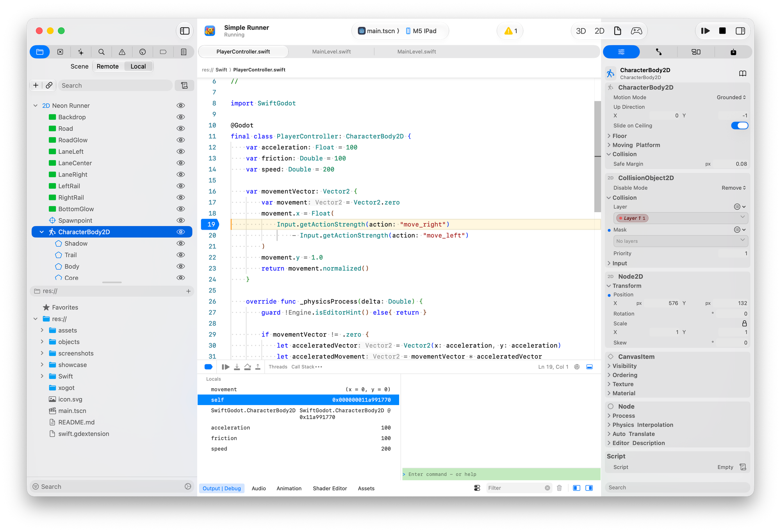Open the search magnifier tab in sidebar

(x=102, y=52)
